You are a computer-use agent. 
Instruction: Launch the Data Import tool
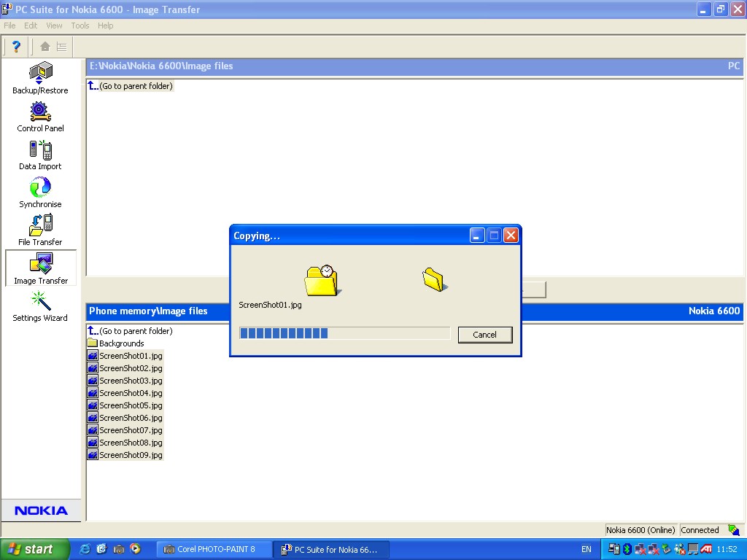click(x=40, y=155)
